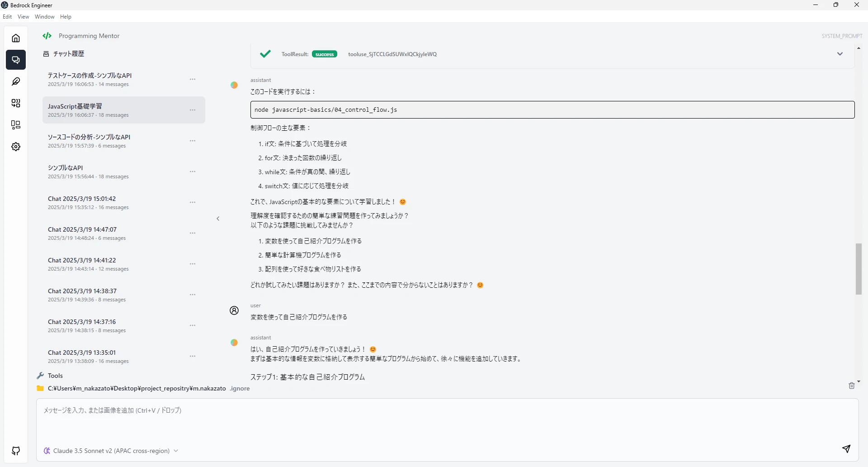The height and width of the screenshot is (467, 868).
Task: Expand the ToolResult details chevron
Action: (x=840, y=54)
